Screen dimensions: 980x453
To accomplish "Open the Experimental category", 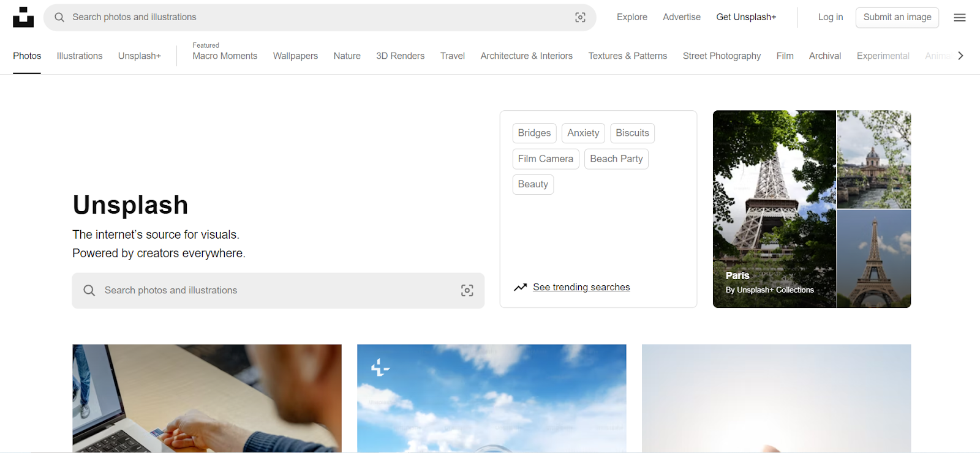I will (883, 56).
